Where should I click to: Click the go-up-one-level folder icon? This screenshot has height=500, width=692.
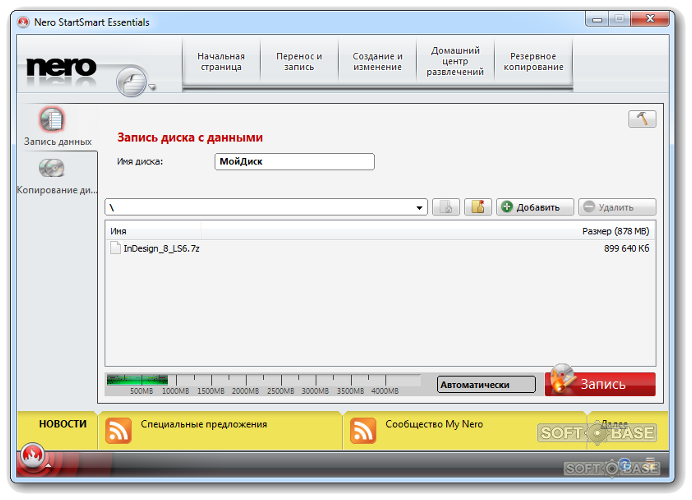pyautogui.click(x=445, y=207)
